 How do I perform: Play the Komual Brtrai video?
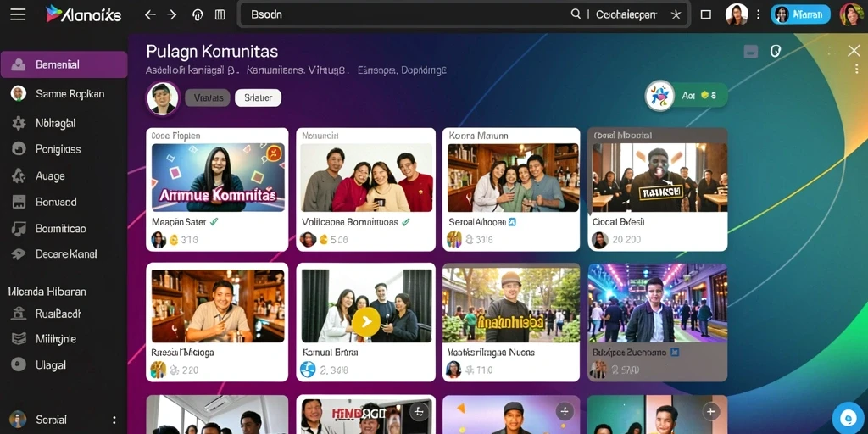click(366, 321)
